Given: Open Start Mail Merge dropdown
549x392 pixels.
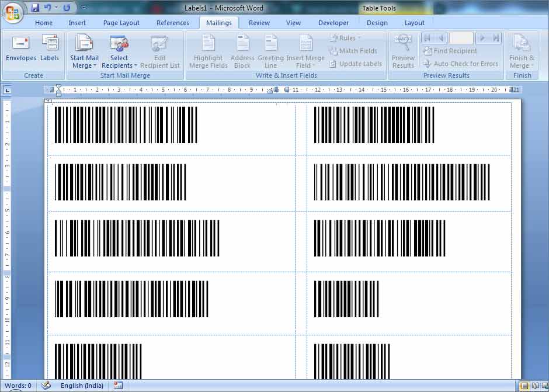Looking at the screenshot, I should pos(84,52).
